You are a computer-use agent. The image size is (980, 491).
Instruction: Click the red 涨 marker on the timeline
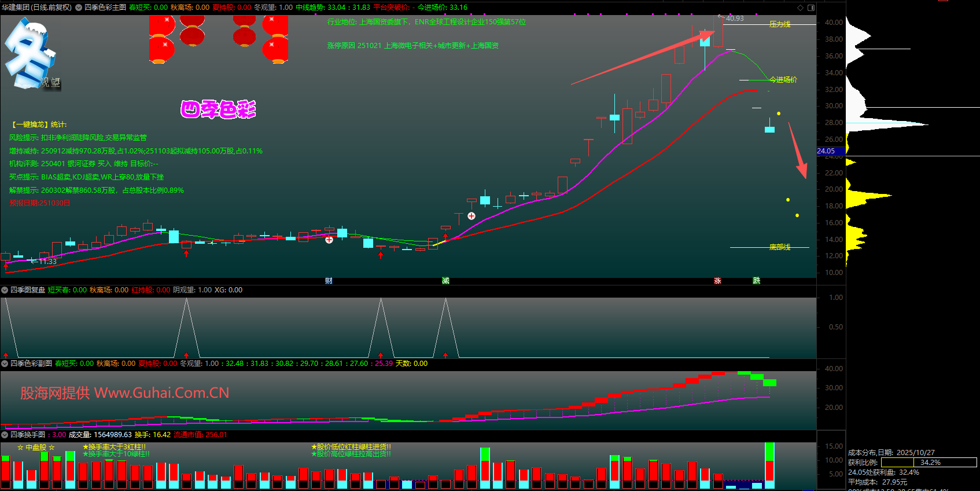(x=717, y=281)
